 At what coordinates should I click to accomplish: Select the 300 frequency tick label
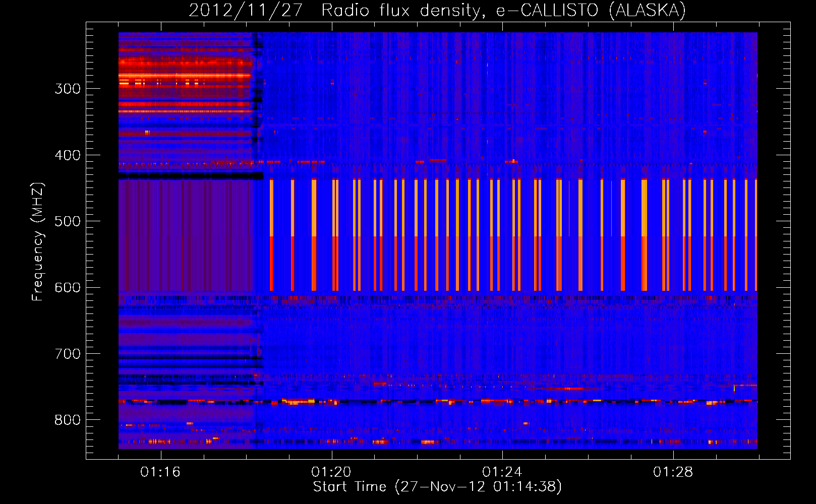click(x=68, y=89)
